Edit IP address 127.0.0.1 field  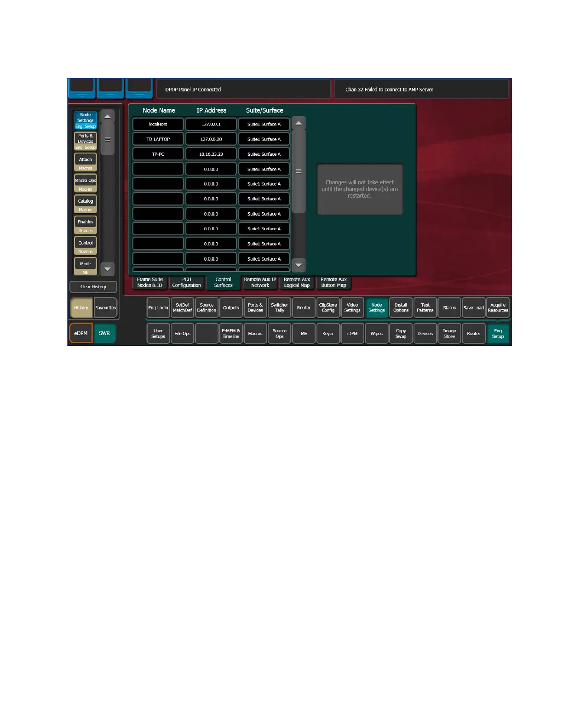tap(211, 124)
